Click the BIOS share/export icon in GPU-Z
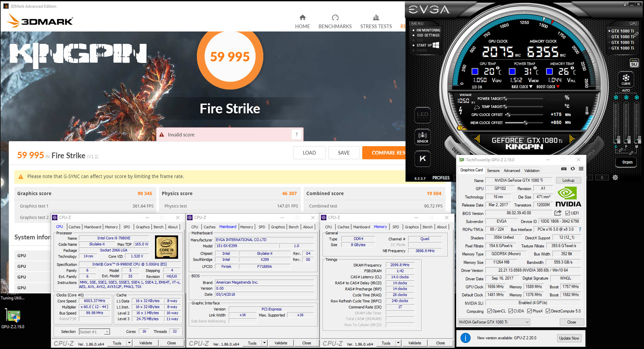Viewport: 644px width, 349px height. click(558, 213)
